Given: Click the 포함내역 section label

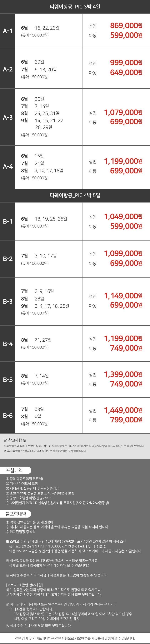Looking at the screenshot, I should [14, 470].
